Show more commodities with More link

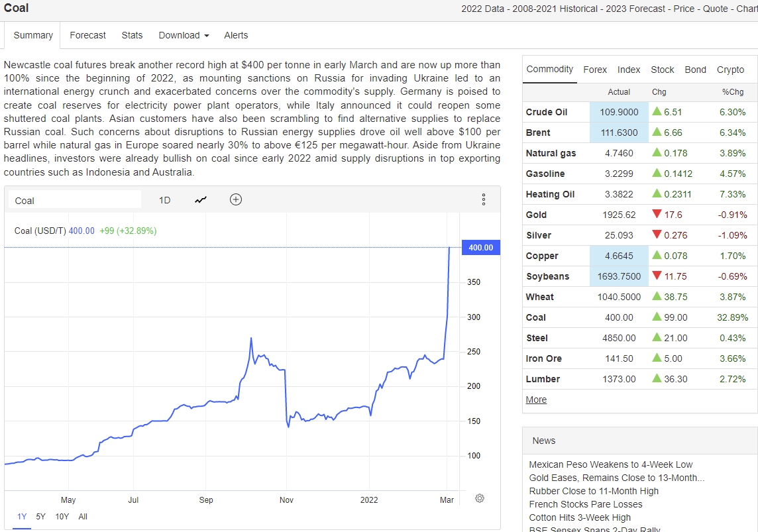click(x=536, y=399)
